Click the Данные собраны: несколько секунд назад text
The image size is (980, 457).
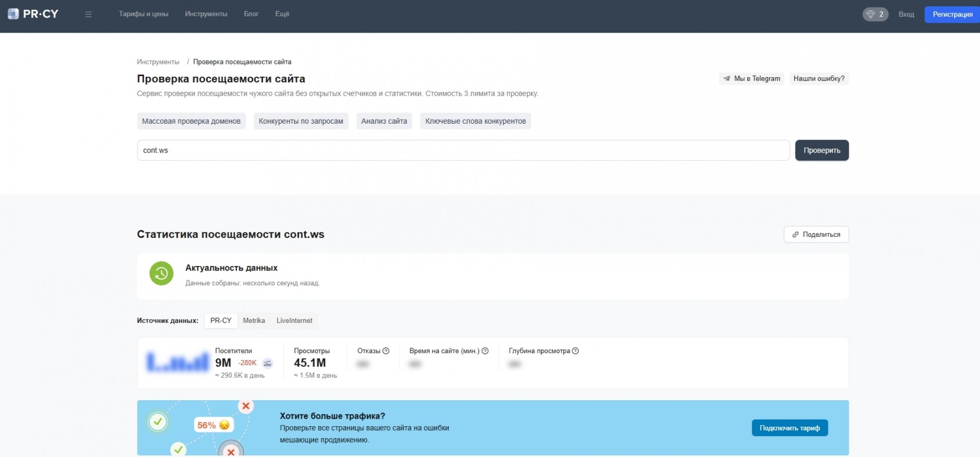(253, 283)
